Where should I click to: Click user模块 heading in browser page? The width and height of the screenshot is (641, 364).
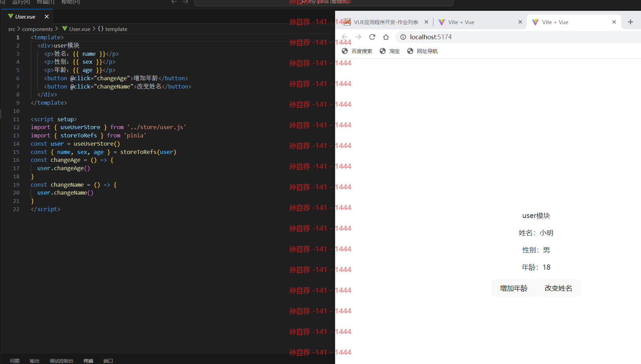tap(536, 216)
